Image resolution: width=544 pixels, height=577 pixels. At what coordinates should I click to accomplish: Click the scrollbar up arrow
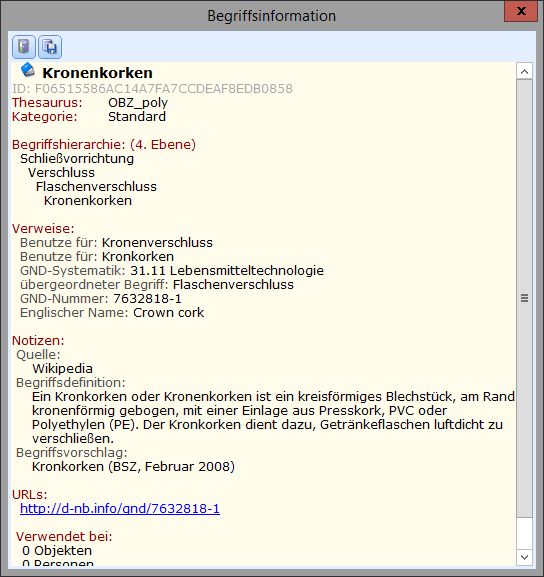coord(524,71)
